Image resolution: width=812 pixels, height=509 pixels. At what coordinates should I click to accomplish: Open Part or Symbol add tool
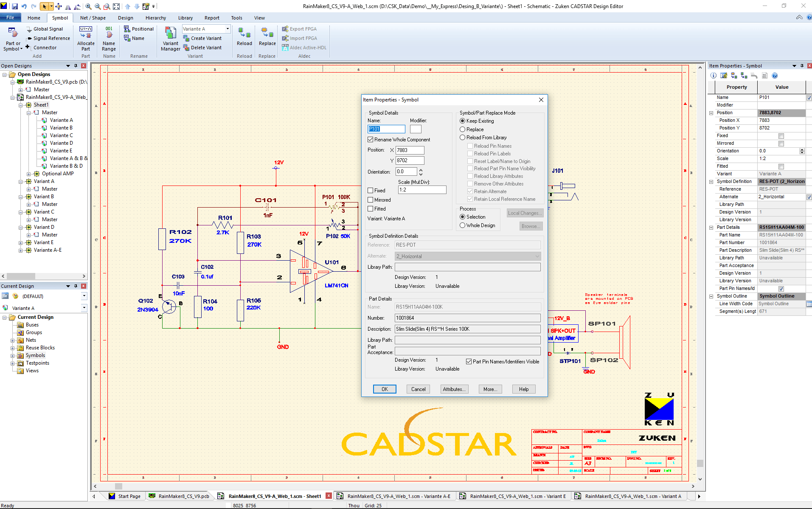click(13, 39)
